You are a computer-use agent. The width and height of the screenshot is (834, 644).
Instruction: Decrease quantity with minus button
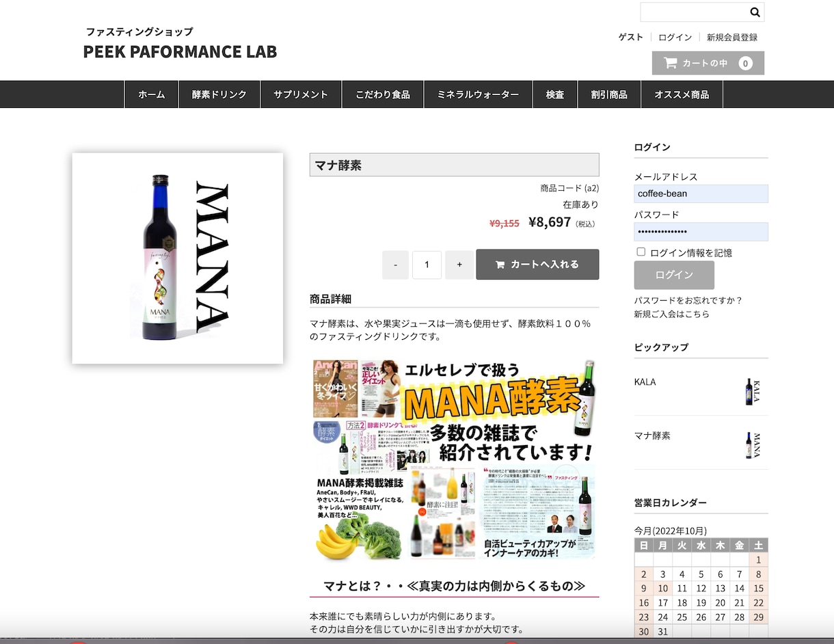[x=395, y=265]
